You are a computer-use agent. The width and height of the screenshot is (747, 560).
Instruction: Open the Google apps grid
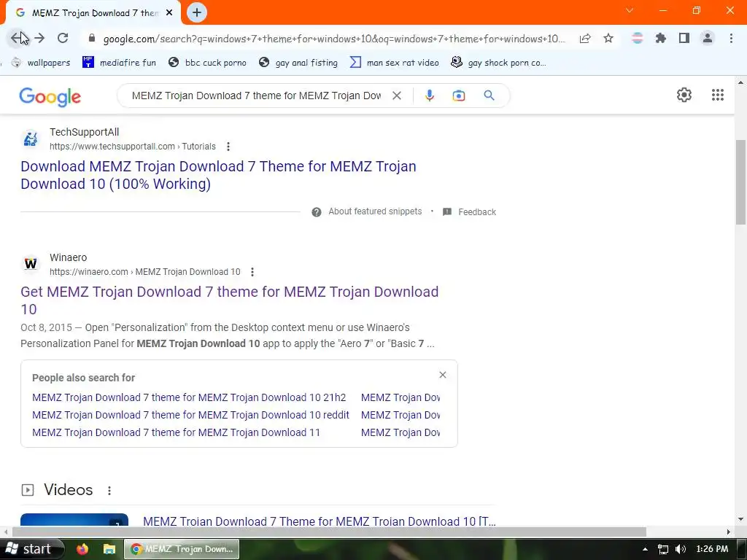click(718, 95)
